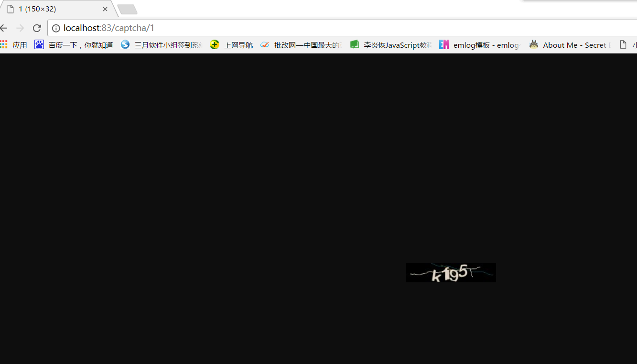The height and width of the screenshot is (364, 637).
Task: Open the 百度一下，你就知道 bookmark
Action: (x=80, y=45)
